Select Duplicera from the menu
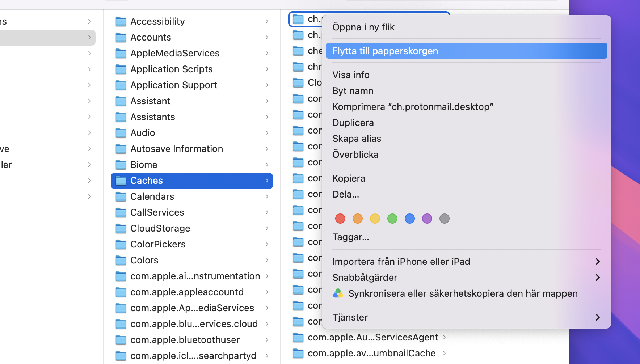This screenshot has height=364, width=640. [467, 123]
